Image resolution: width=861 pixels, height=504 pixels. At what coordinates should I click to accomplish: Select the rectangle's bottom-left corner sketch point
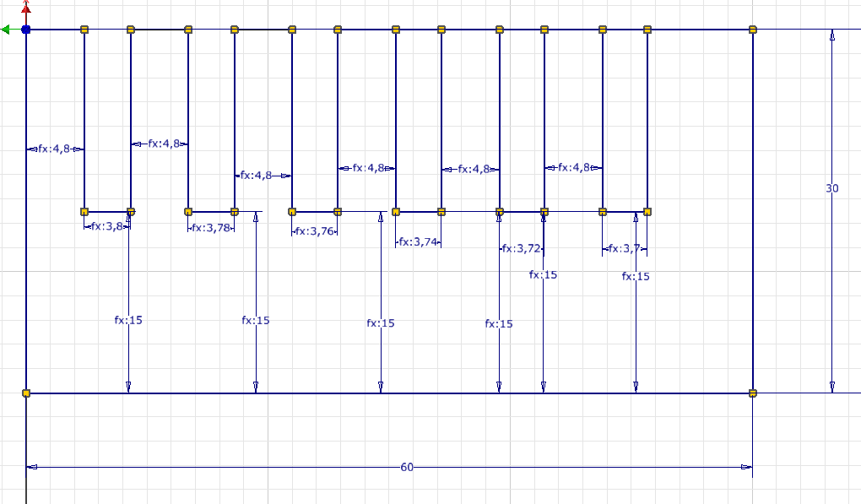coord(26,393)
